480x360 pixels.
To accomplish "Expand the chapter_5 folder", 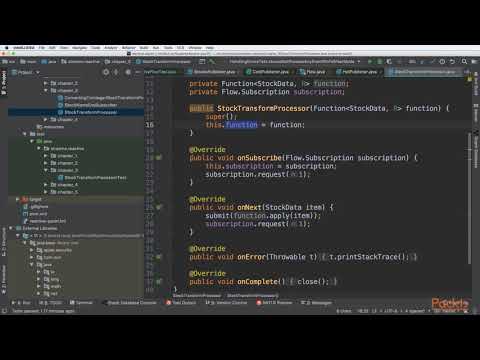I will click(46, 192).
